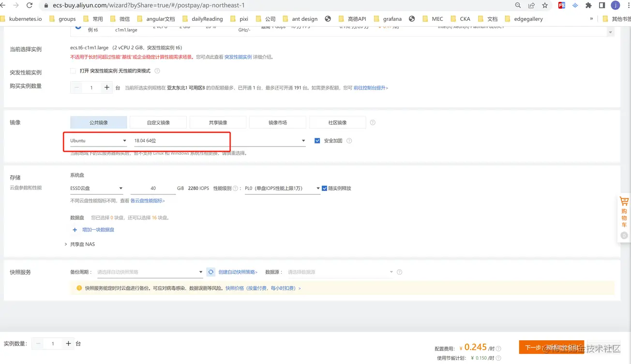The height and width of the screenshot is (364, 631).
Task: Click the system disk size field showing 40
Action: click(153, 189)
